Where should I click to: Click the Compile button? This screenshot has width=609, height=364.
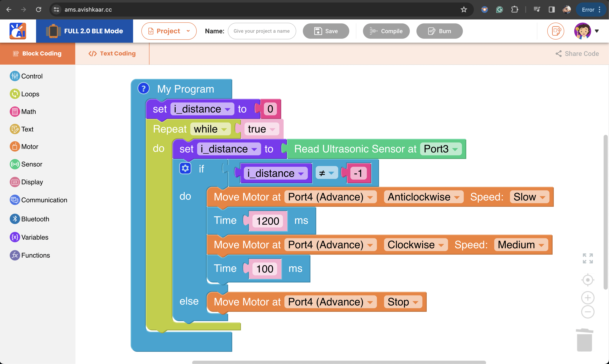pos(386,31)
